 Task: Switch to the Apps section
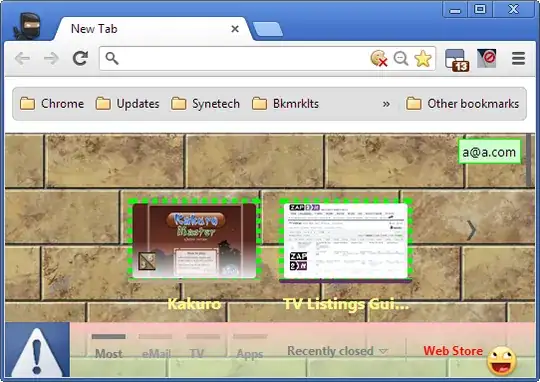pos(250,348)
